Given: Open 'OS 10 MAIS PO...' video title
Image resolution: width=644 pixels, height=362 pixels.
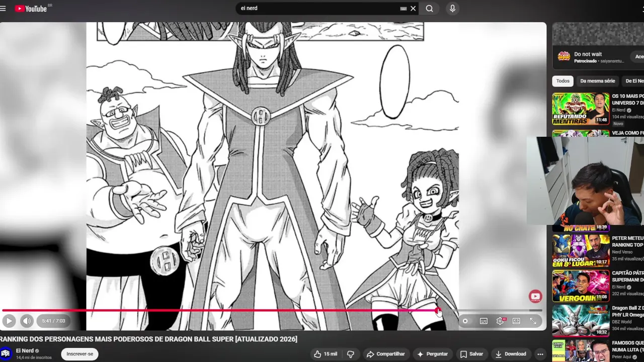Looking at the screenshot, I should tap(627, 100).
